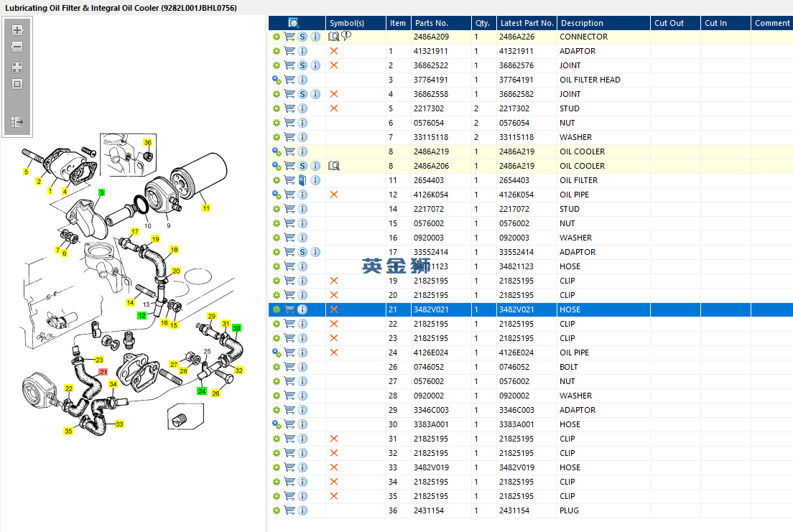Select callout 18 hose in diagram
The height and width of the screenshot is (532, 793).
(174, 249)
